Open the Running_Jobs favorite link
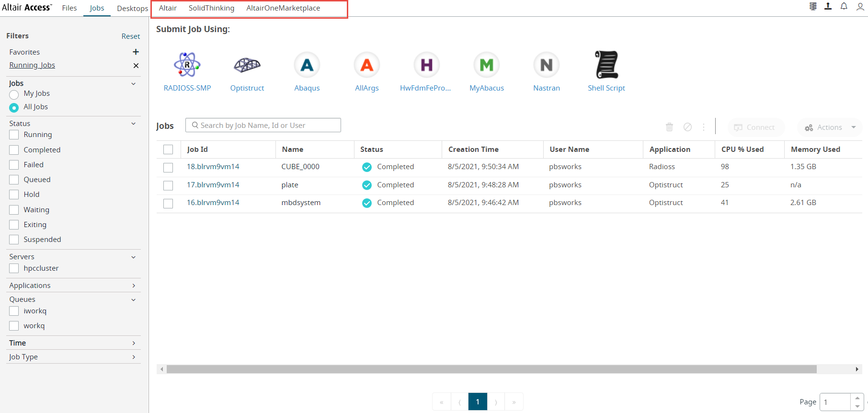Viewport: 868px width, 413px height. click(x=32, y=65)
